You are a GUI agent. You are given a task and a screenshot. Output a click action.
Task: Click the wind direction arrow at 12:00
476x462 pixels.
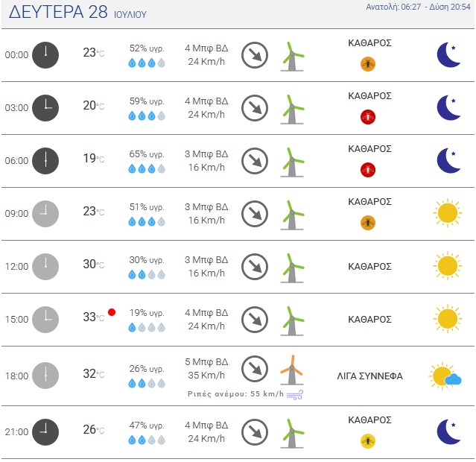(x=255, y=267)
